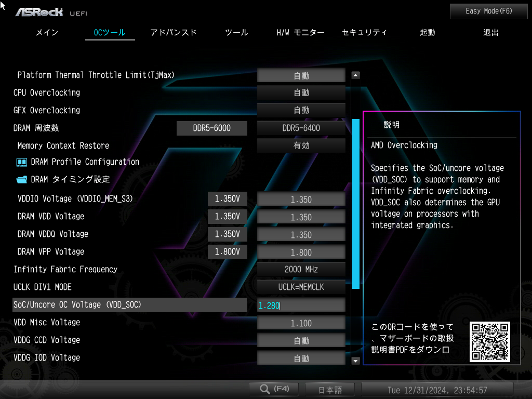532x399 pixels.
Task: Click the scroll up arrow
Action: pos(355,75)
